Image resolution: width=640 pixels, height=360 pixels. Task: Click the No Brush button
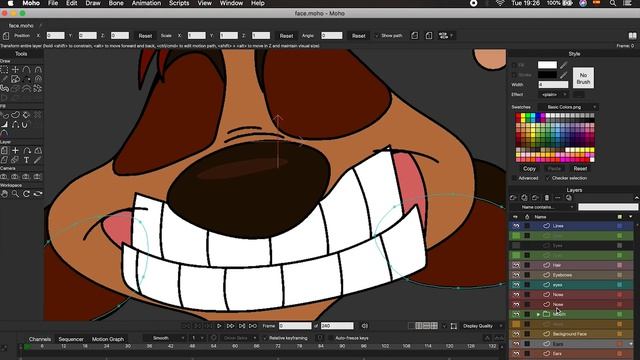(x=583, y=78)
